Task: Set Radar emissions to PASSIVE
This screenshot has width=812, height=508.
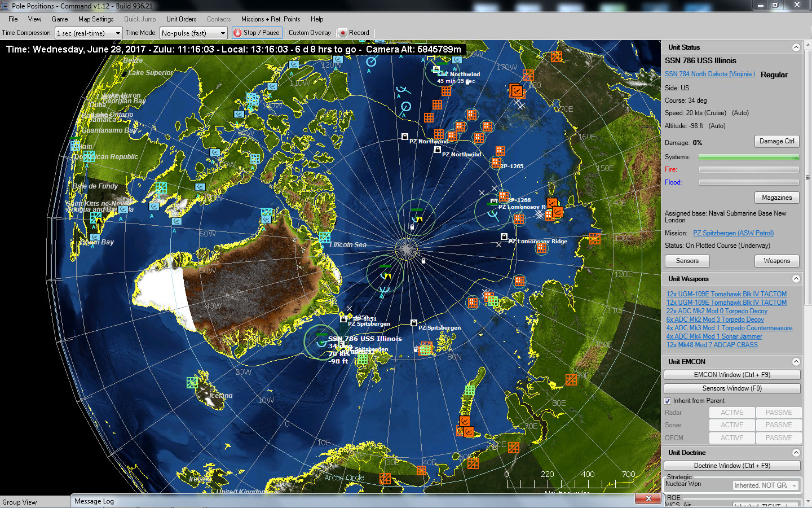Action: pos(779,413)
